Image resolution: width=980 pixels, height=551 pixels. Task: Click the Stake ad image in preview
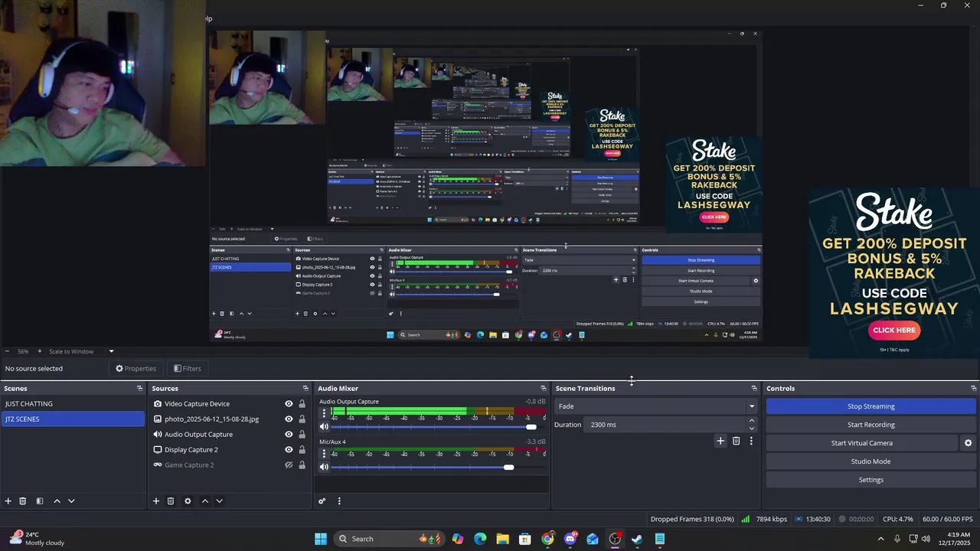click(894, 273)
